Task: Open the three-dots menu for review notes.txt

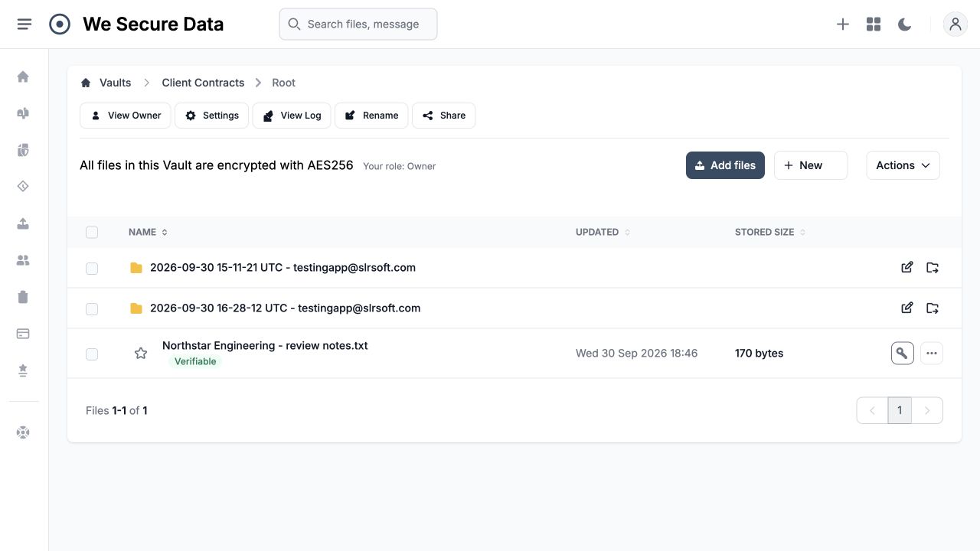Action: click(932, 353)
